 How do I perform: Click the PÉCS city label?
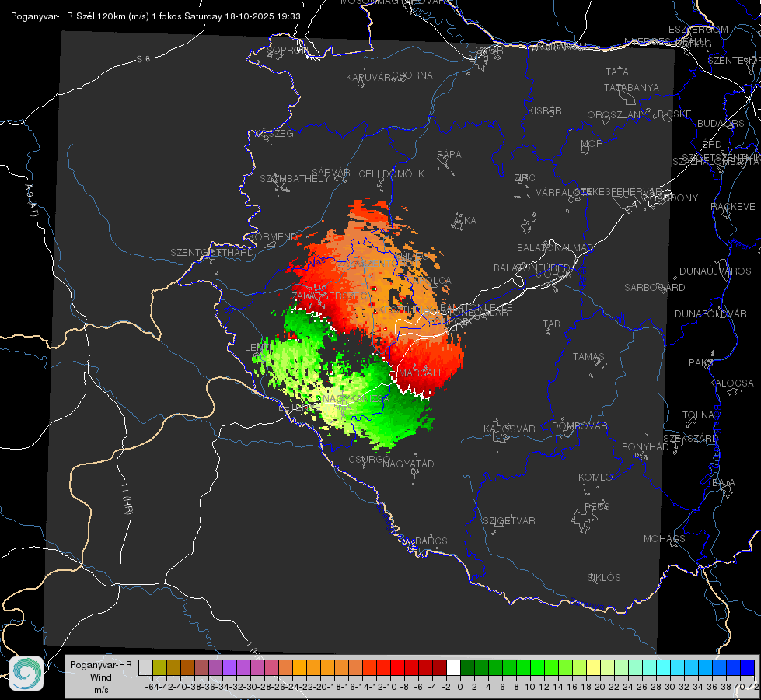tap(596, 506)
